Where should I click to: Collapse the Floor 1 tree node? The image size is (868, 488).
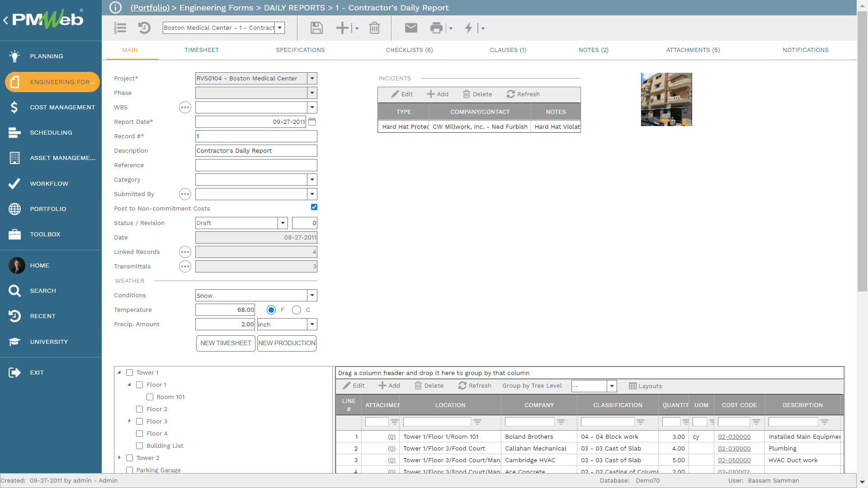[x=129, y=385]
